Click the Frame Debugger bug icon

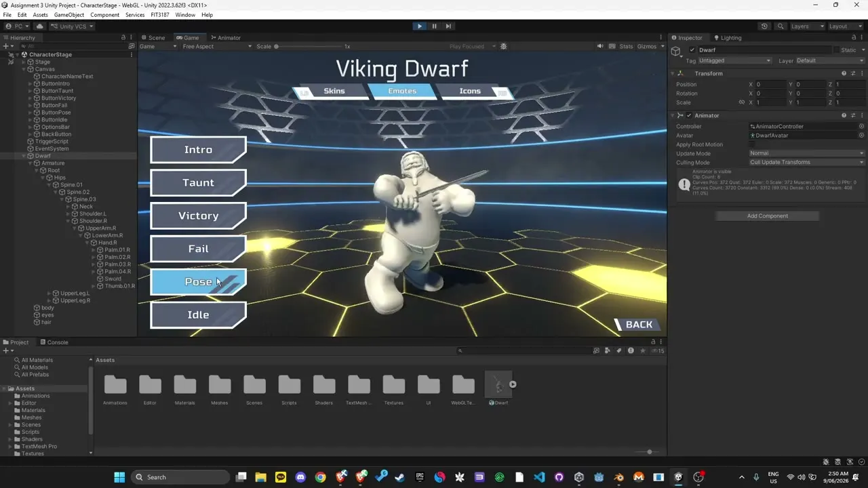503,47
